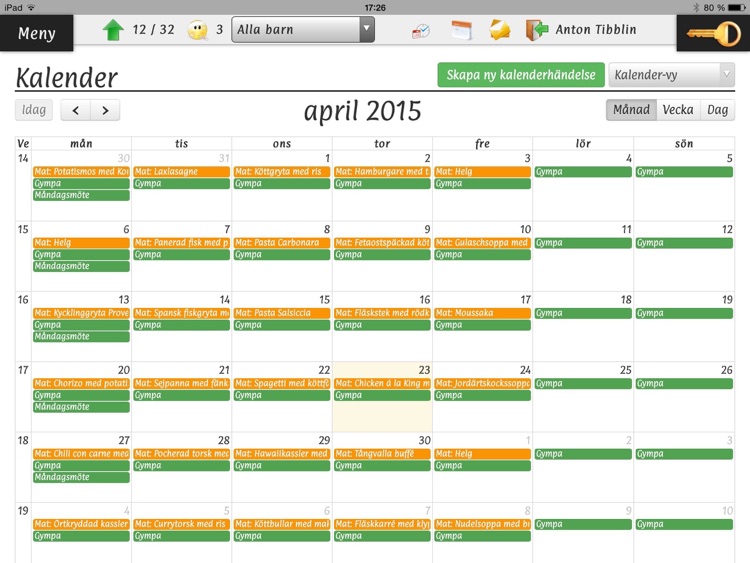750x563 pixels.
Task: Open Mat: Pocherad torsk event
Action: click(x=182, y=453)
